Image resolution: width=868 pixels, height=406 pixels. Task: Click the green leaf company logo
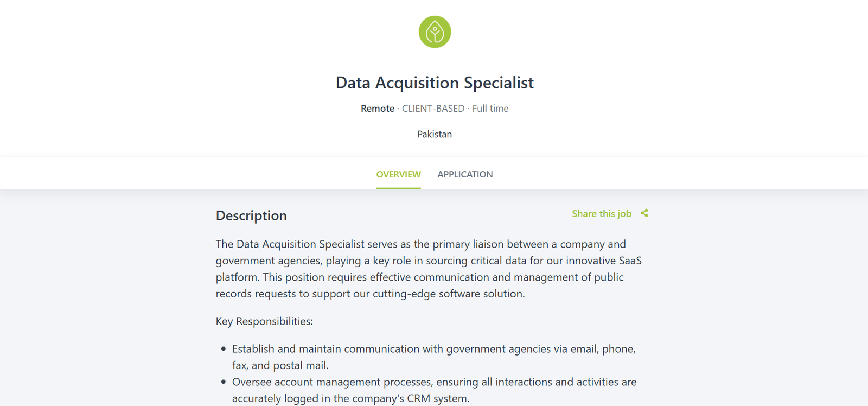coord(435,32)
